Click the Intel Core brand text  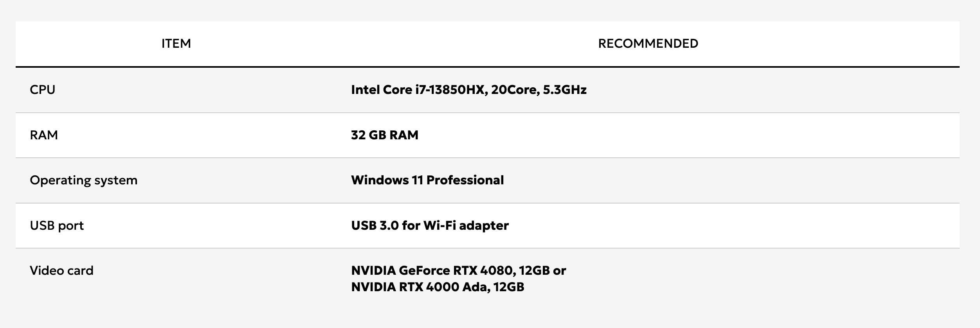tap(382, 90)
